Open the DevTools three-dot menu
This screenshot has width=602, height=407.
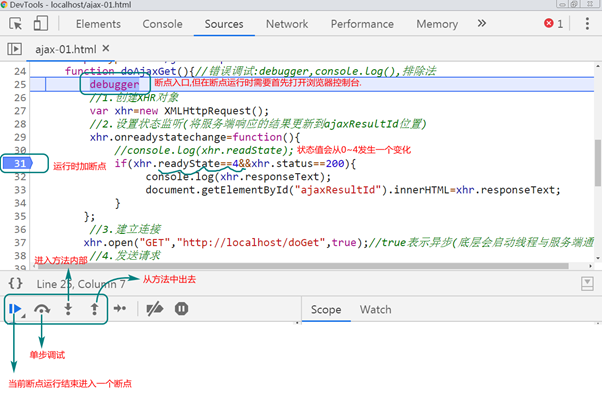[x=587, y=23]
